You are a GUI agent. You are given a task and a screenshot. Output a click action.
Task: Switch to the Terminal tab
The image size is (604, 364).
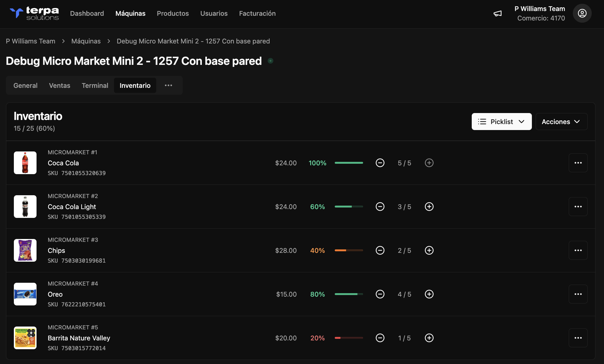(x=95, y=85)
